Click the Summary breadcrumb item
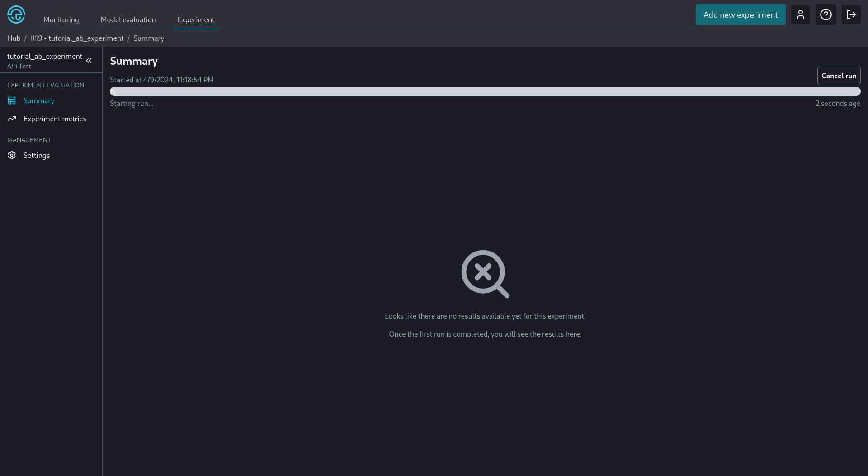Screen dimensions: 868x476 point(149,38)
